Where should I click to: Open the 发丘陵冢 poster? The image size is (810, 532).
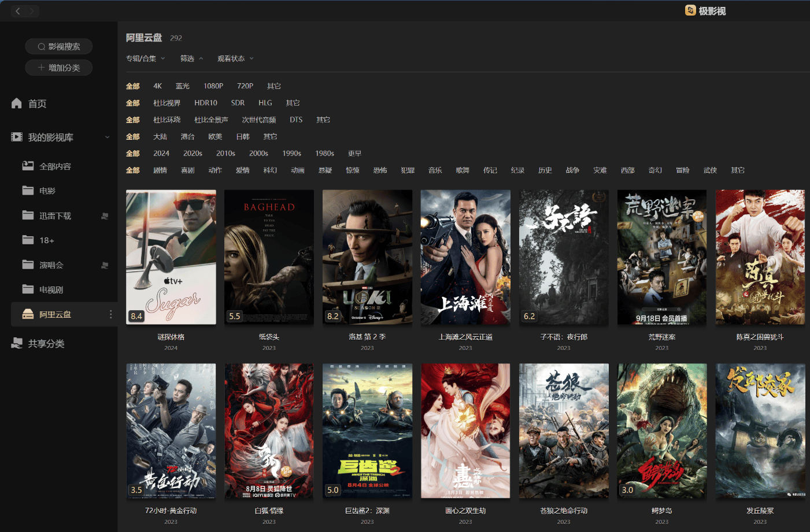(x=760, y=431)
